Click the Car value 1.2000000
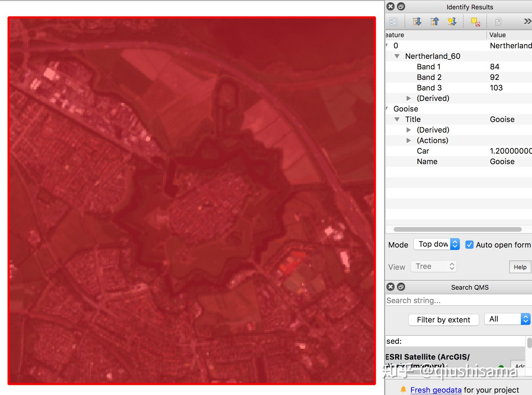The width and height of the screenshot is (532, 395). click(x=511, y=151)
